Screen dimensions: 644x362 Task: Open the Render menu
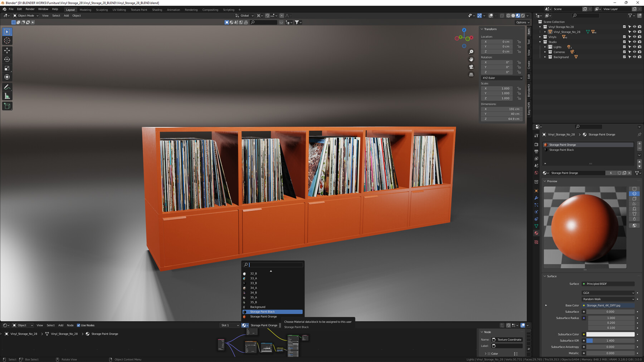click(x=30, y=9)
